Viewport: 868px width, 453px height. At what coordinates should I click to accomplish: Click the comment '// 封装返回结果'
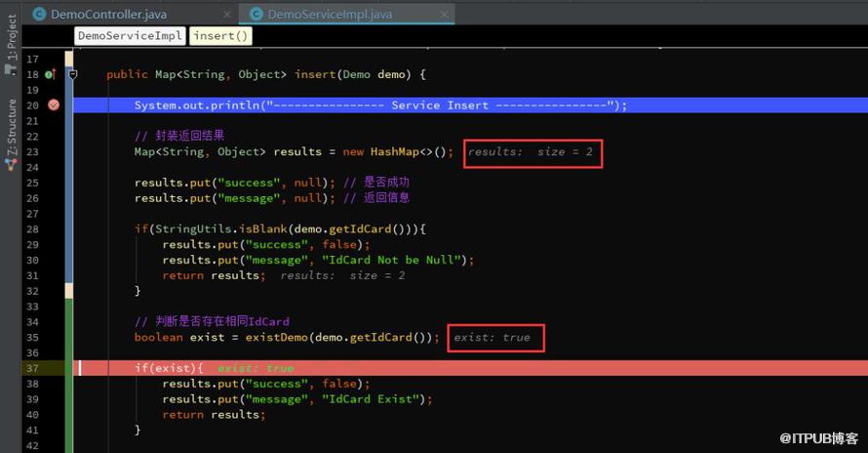(179, 136)
